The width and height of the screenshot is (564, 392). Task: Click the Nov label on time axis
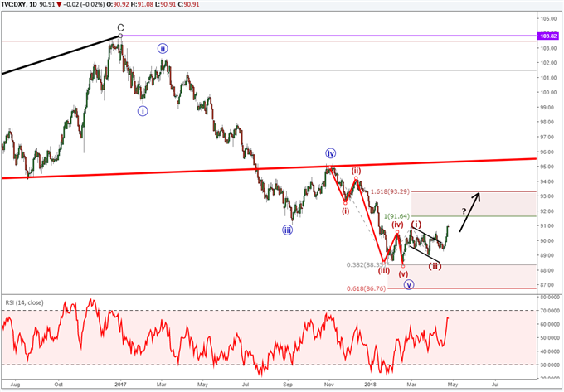(328, 385)
